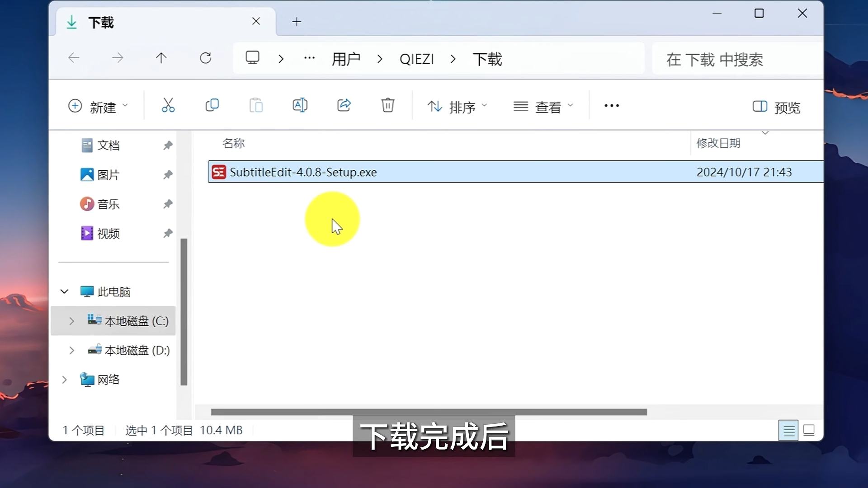Select SubtitleEdit-4.0.8-Setup.exe file

[x=303, y=172]
